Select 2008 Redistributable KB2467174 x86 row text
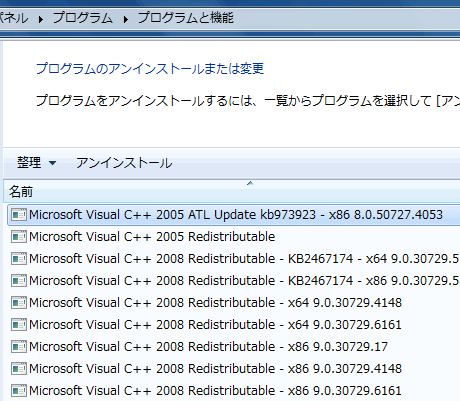 click(x=244, y=281)
